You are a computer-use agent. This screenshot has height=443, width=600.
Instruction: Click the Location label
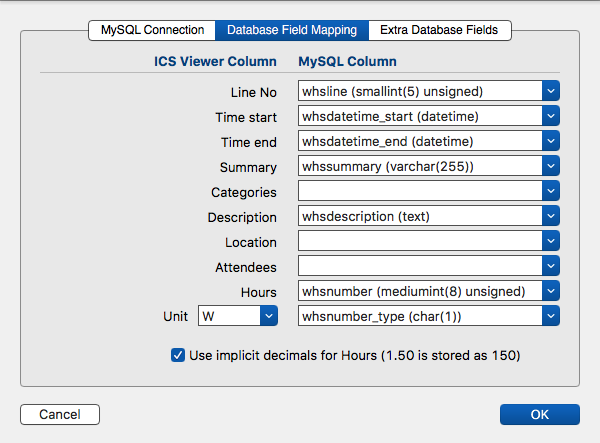tap(251, 243)
